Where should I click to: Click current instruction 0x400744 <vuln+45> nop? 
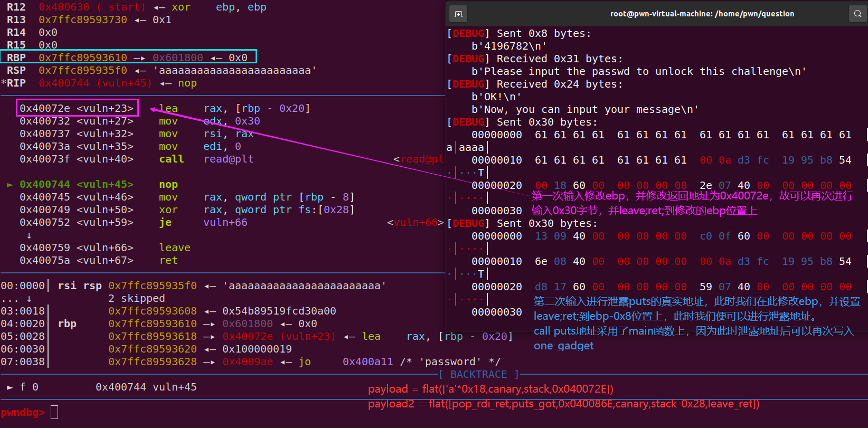92,184
